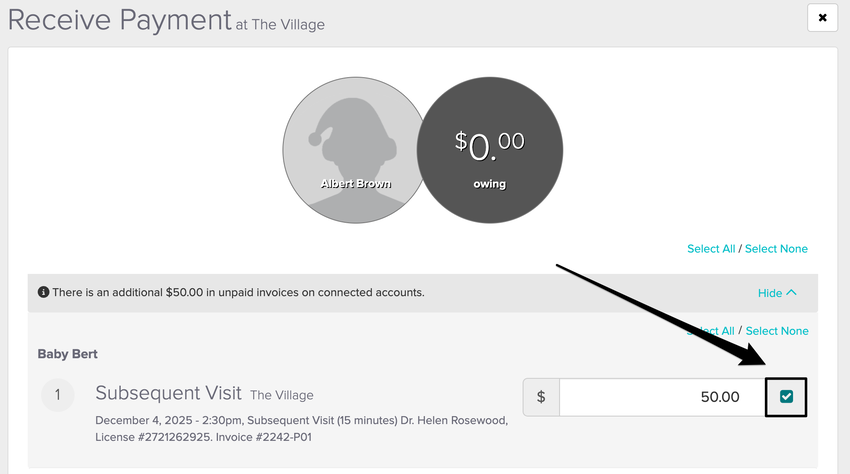Click the Receive Payment page title
This screenshot has width=850, height=474.
(x=120, y=20)
